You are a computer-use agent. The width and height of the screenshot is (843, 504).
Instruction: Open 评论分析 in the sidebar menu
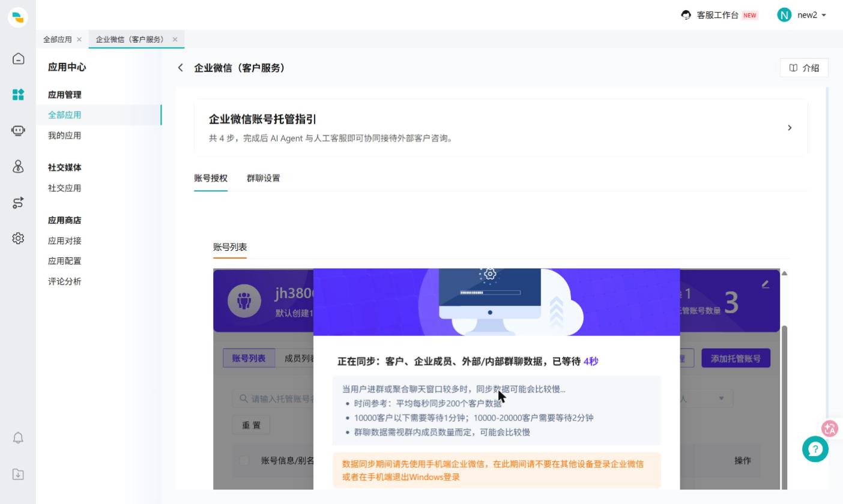pyautogui.click(x=65, y=282)
